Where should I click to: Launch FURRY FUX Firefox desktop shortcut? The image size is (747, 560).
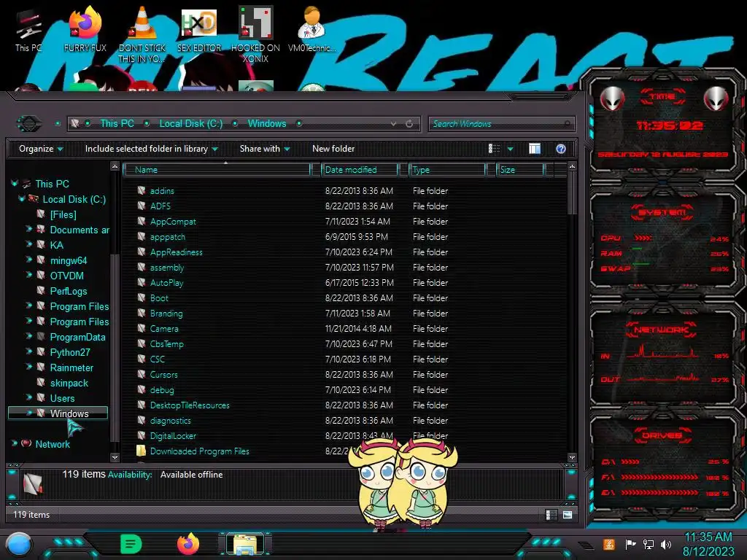click(x=85, y=29)
